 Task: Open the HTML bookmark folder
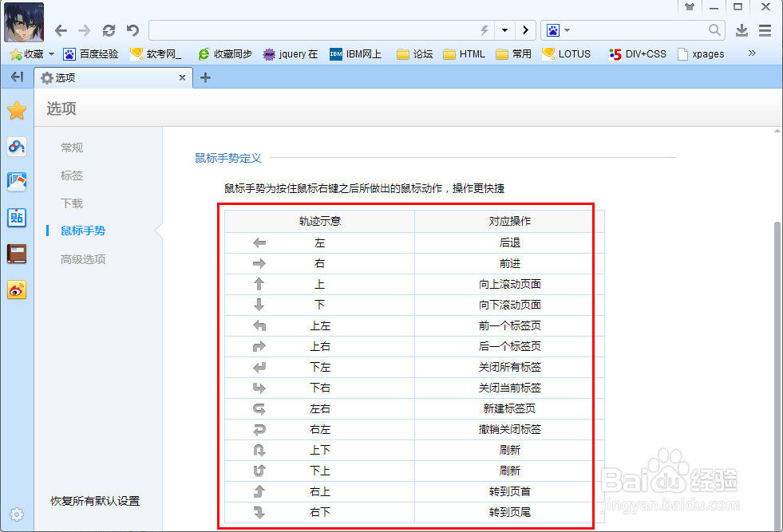(464, 54)
